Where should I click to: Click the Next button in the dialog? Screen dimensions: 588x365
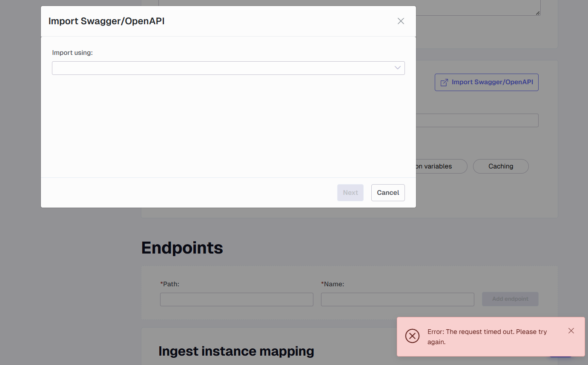coord(350,193)
